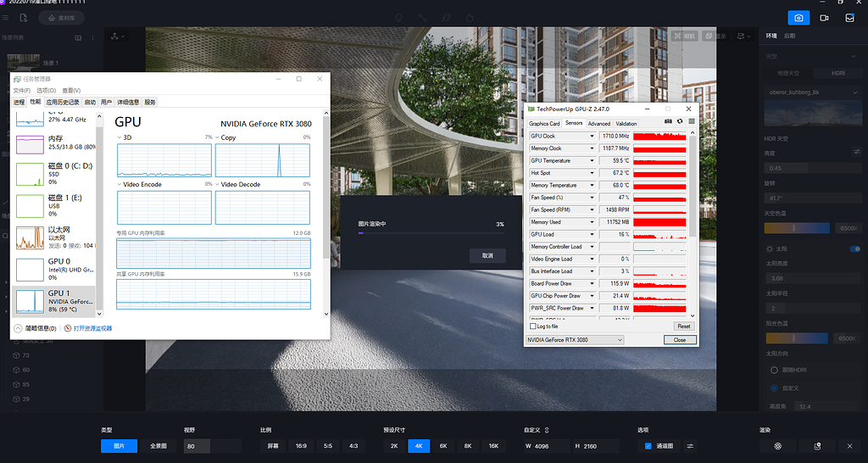
Task: Click the aperture render start icon
Action: pos(778,446)
